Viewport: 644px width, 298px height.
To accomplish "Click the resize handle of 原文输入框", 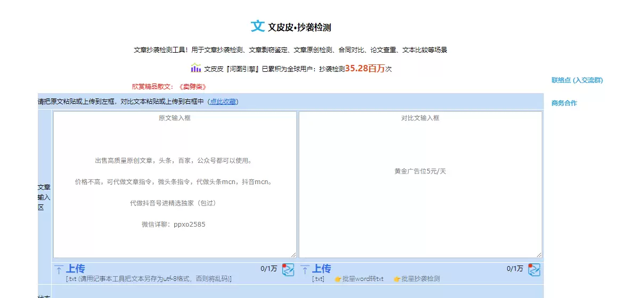I will (x=293, y=255).
